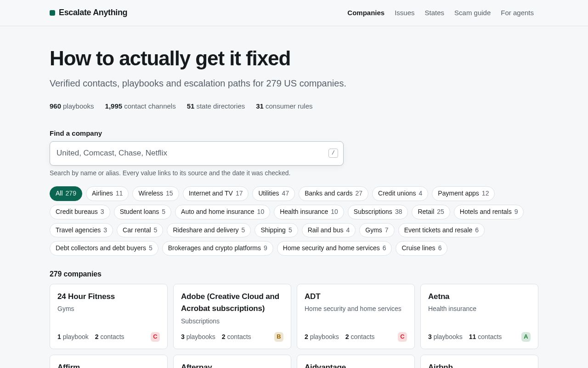The image size is (588, 368).
Task: Filter by Airlines category
Action: [x=107, y=194]
